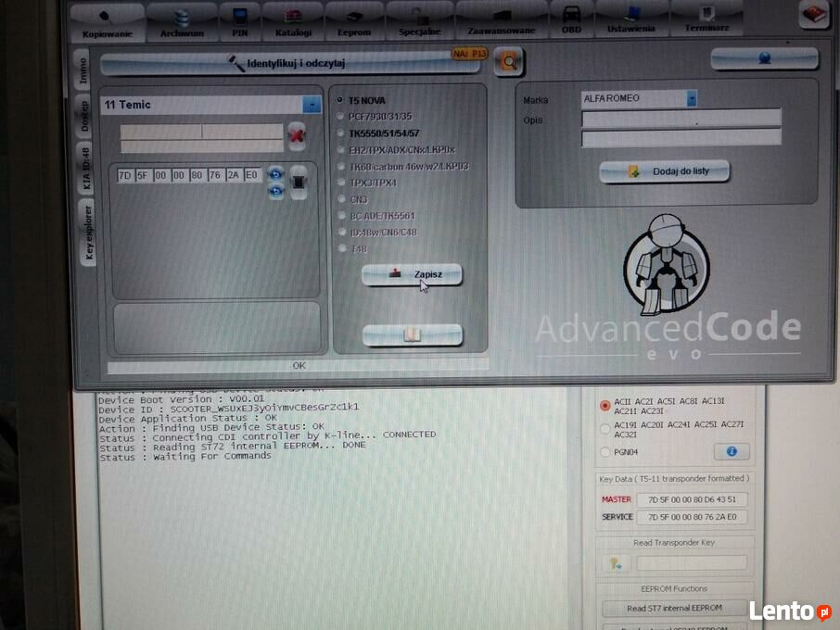Open the Marka dropdown showing ALFA ROMEO
The height and width of the screenshot is (630, 840).
click(x=692, y=98)
